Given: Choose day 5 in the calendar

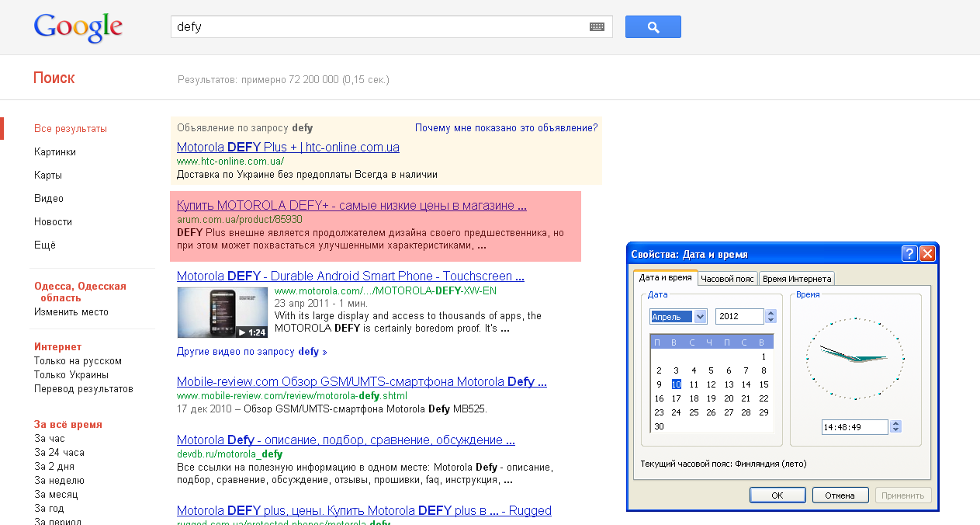Looking at the screenshot, I should click(x=711, y=370).
